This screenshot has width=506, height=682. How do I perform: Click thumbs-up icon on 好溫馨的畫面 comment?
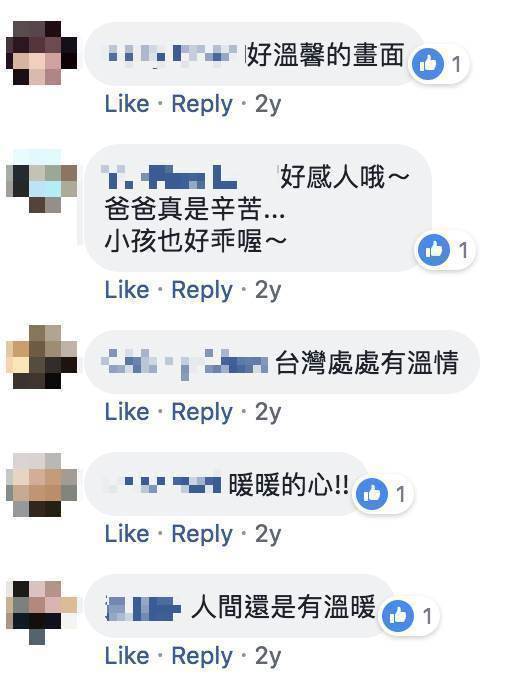click(428, 64)
